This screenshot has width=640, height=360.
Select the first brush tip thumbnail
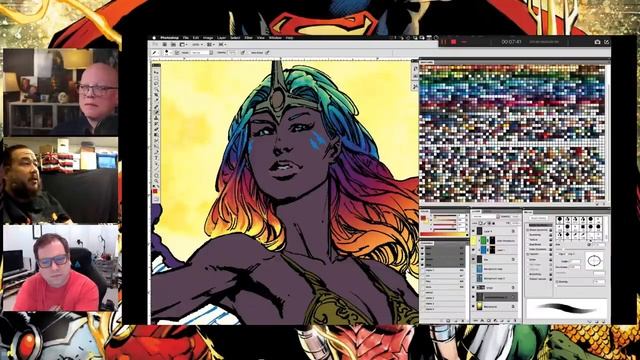tap(560, 220)
